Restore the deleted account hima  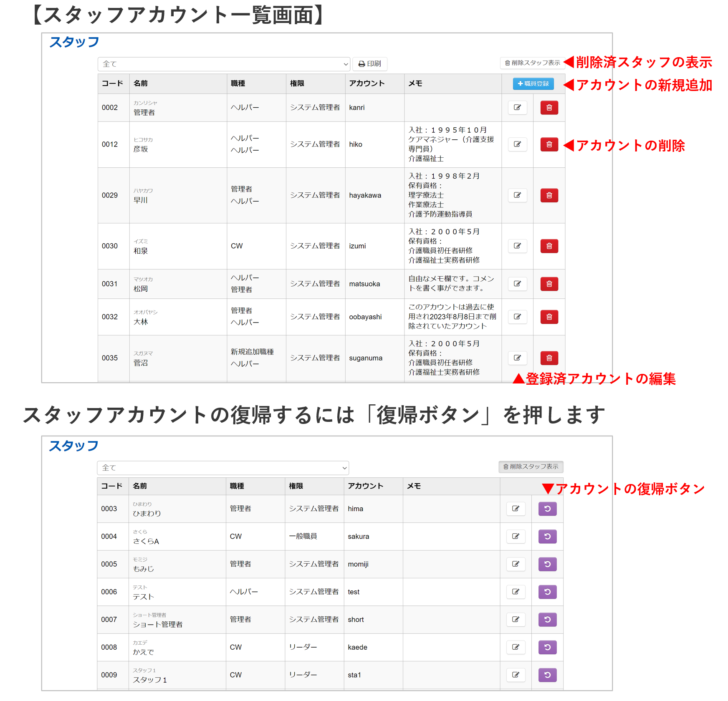tap(547, 509)
